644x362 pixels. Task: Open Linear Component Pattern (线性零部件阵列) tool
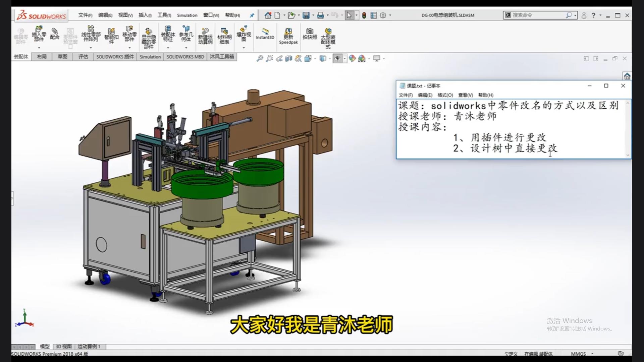pyautogui.click(x=91, y=34)
